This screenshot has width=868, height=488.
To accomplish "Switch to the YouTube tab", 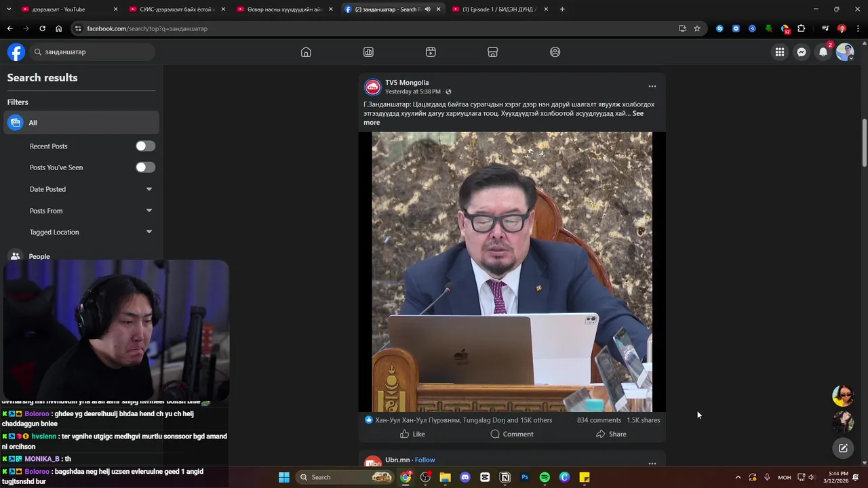I will tap(68, 9).
